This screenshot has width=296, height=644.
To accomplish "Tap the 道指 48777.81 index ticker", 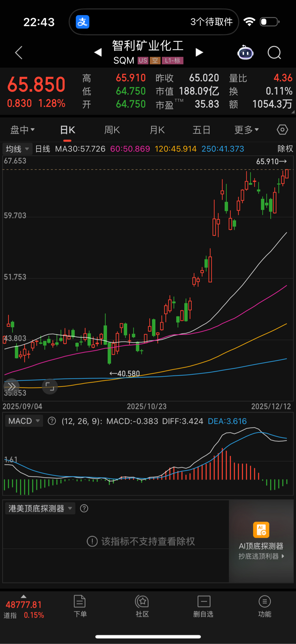I will point(24,610).
